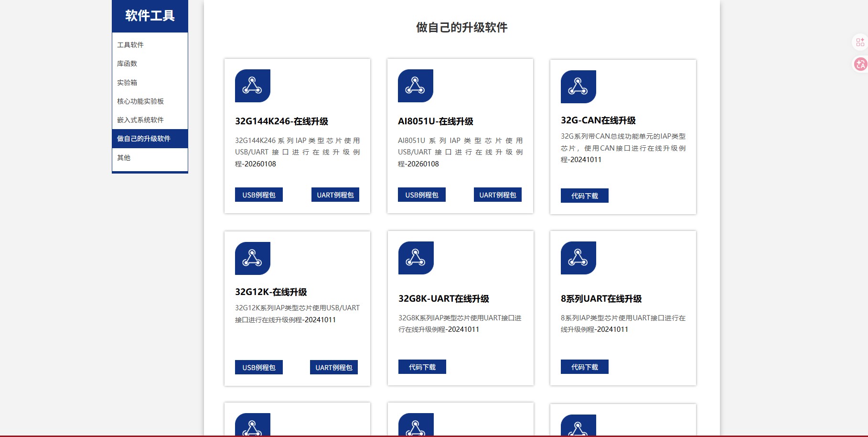Viewport: 868px width, 437px height.
Task: Click the 8系列UART在线升级 card icon
Action: (579, 258)
